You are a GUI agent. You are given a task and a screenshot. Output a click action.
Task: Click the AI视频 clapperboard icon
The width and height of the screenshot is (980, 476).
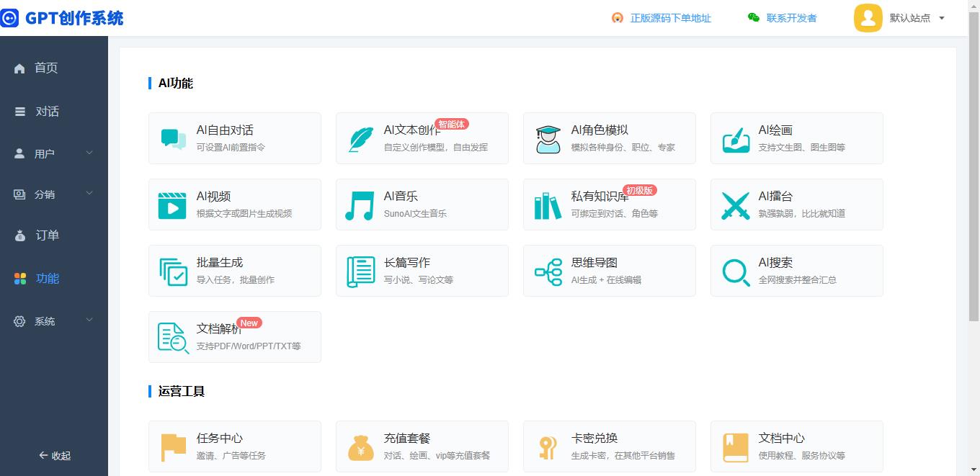tap(172, 205)
